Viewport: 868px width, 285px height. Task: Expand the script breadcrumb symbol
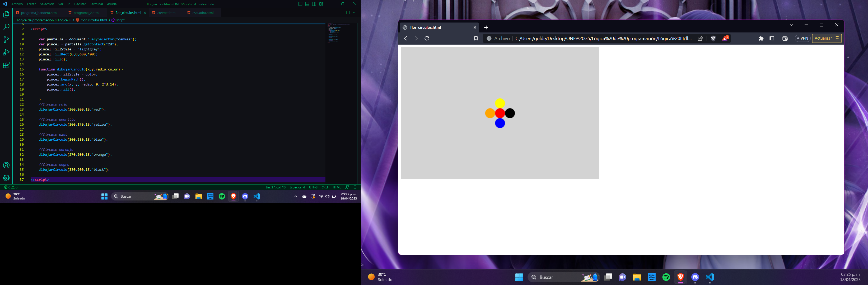click(118, 20)
